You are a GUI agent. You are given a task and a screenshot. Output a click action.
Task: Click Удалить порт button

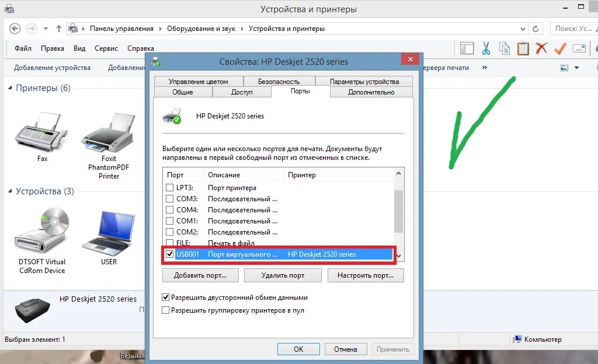point(283,275)
